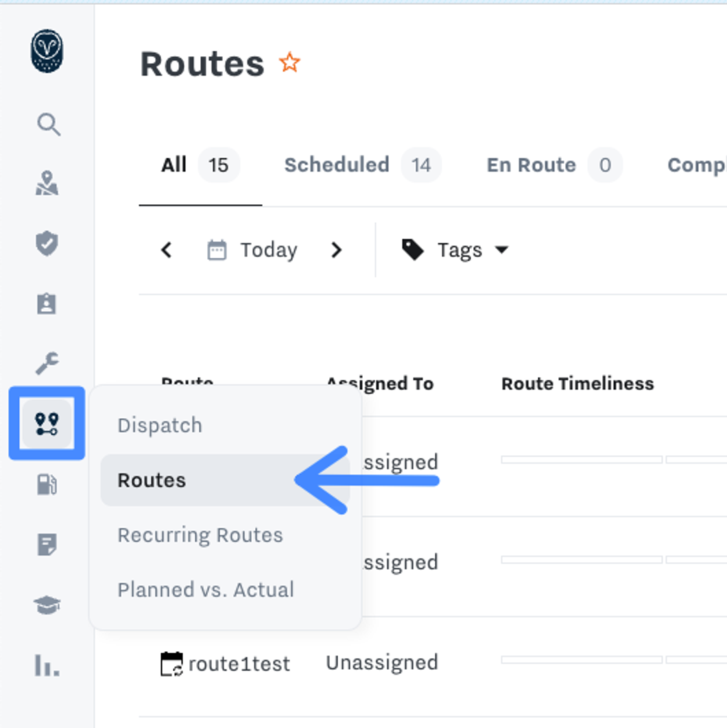
Task: Open the route1test route
Action: 239,664
